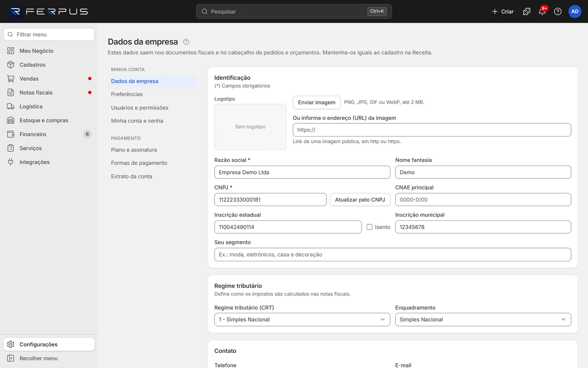Click the Cadastros box icon
588x368 pixels.
click(11, 65)
